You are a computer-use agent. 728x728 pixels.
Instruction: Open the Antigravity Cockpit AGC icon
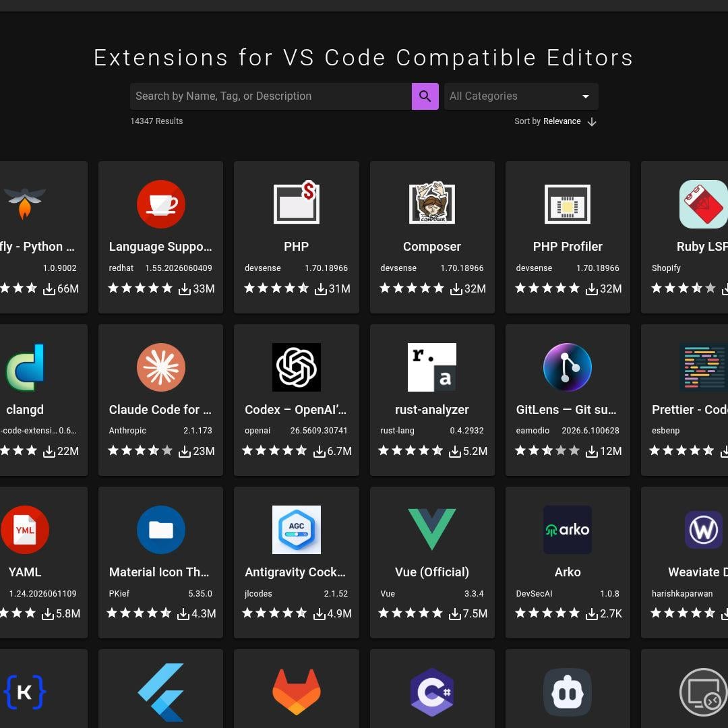click(296, 530)
